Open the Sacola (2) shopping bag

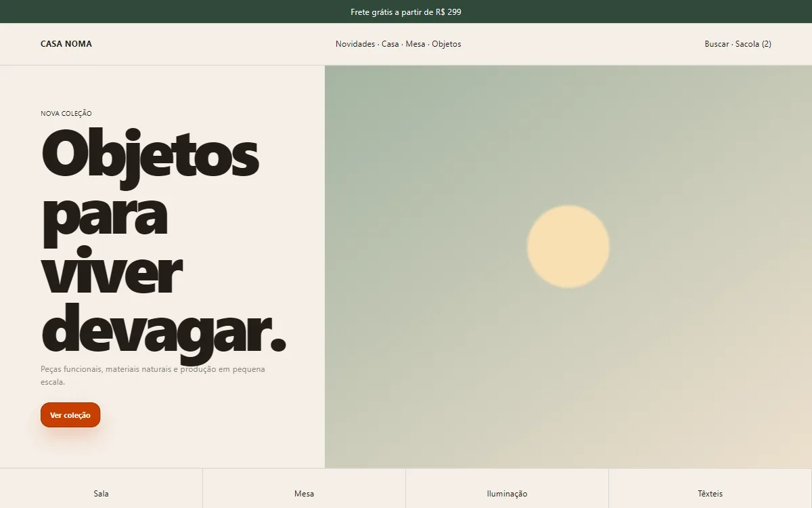[x=753, y=44]
